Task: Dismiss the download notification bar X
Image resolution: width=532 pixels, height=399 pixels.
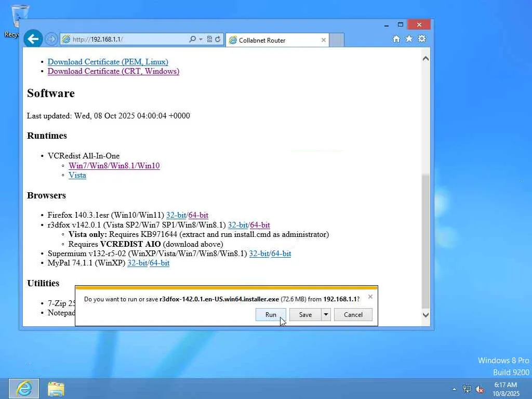Action: pos(370,297)
